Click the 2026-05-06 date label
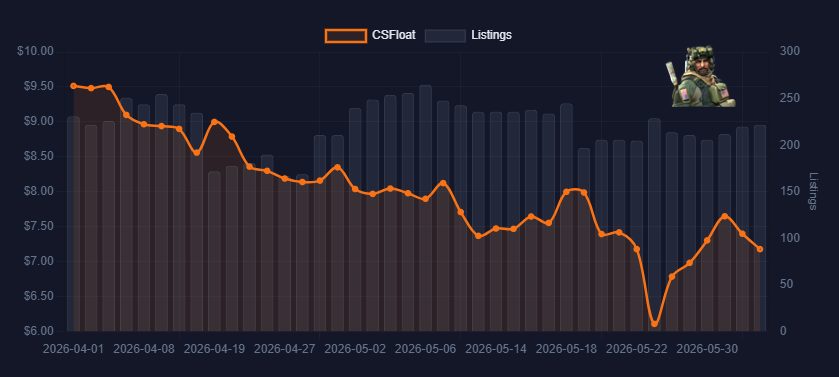The image size is (839, 377). (x=425, y=349)
